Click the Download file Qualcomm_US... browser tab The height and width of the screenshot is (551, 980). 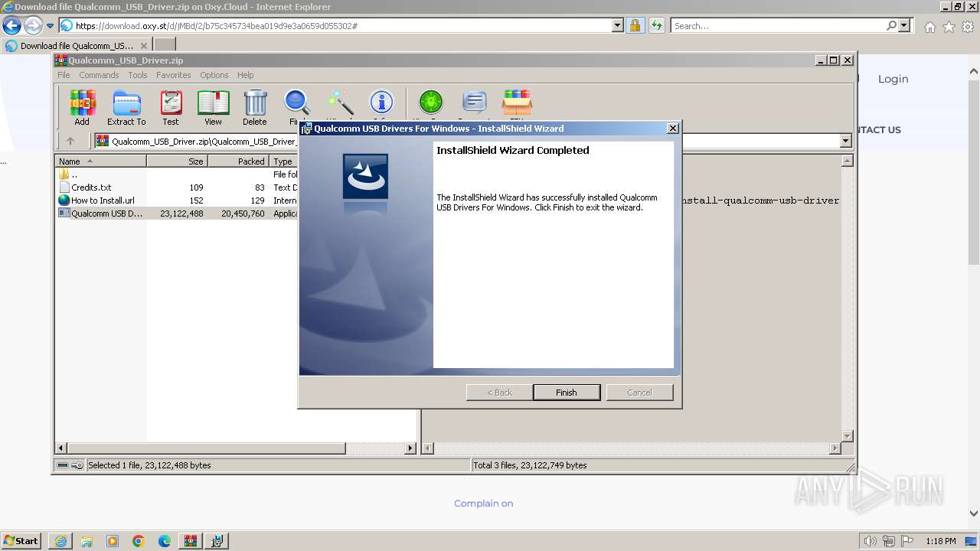point(77,45)
